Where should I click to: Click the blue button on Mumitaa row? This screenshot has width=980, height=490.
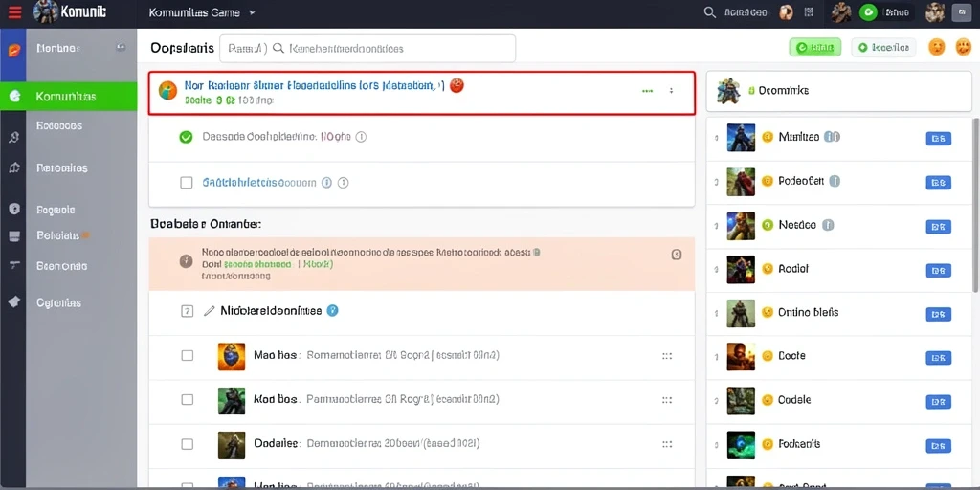point(938,139)
